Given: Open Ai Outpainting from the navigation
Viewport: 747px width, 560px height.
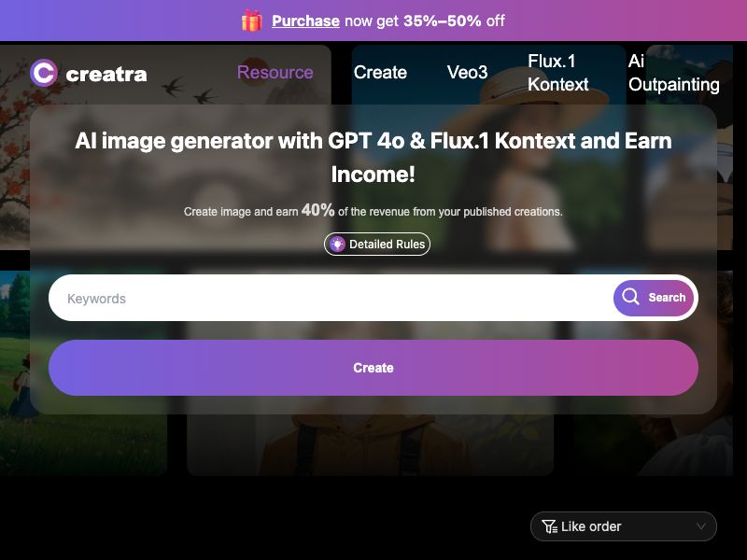Looking at the screenshot, I should point(673,73).
